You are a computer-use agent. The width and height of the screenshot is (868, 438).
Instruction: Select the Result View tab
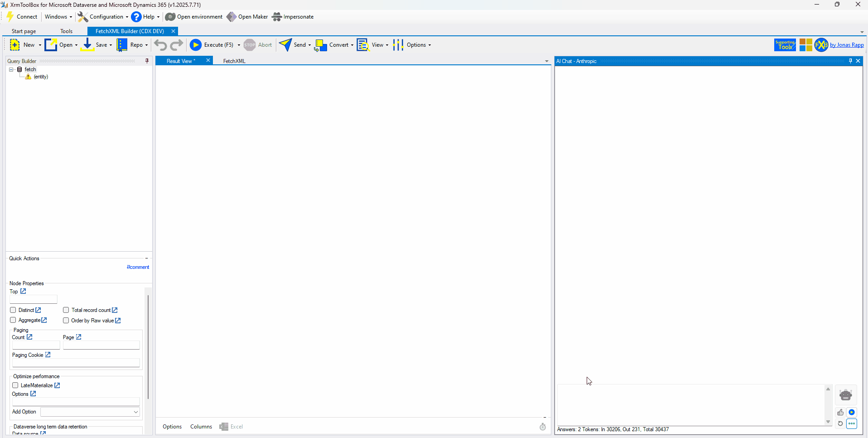tap(181, 61)
